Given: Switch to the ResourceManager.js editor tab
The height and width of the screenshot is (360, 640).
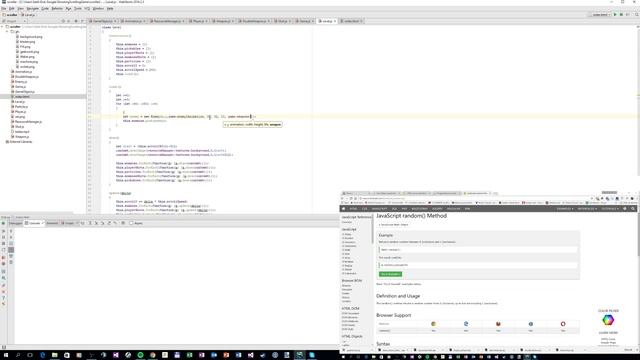Looking at the screenshot, I should (x=167, y=21).
